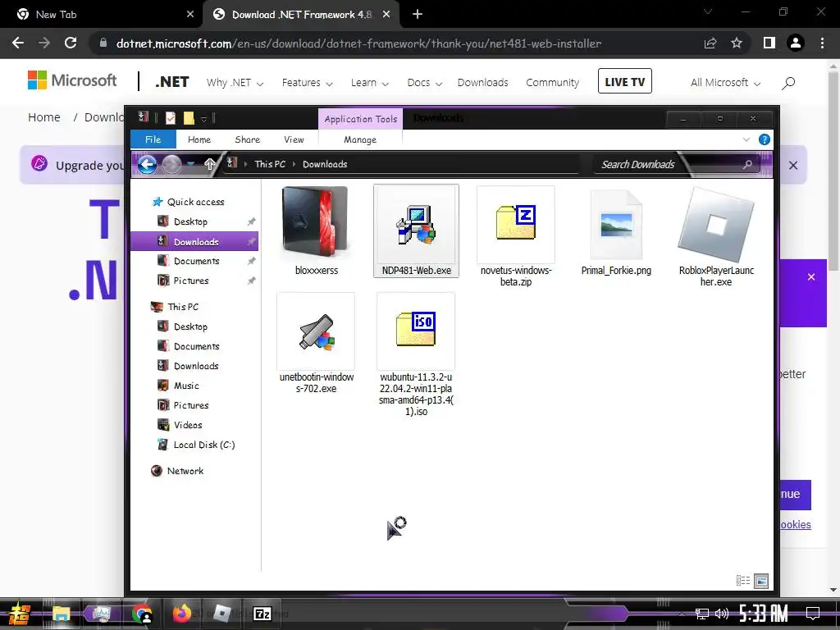The height and width of the screenshot is (630, 840).
Task: Click the Microsoft site search magnifier
Action: tap(788, 83)
